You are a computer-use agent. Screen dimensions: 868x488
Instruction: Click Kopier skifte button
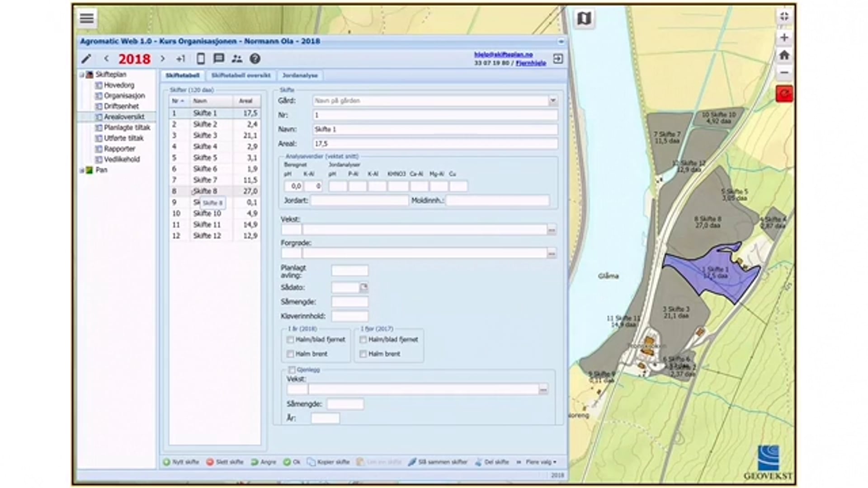click(329, 462)
